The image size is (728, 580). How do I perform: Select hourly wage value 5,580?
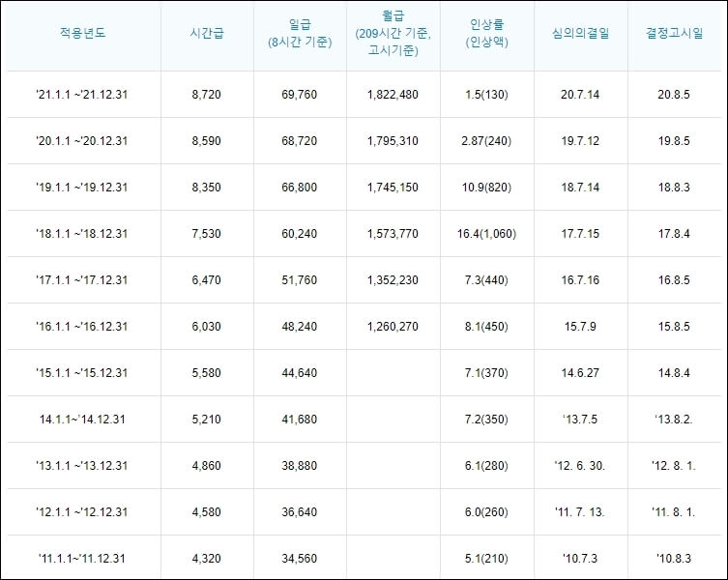click(x=207, y=373)
